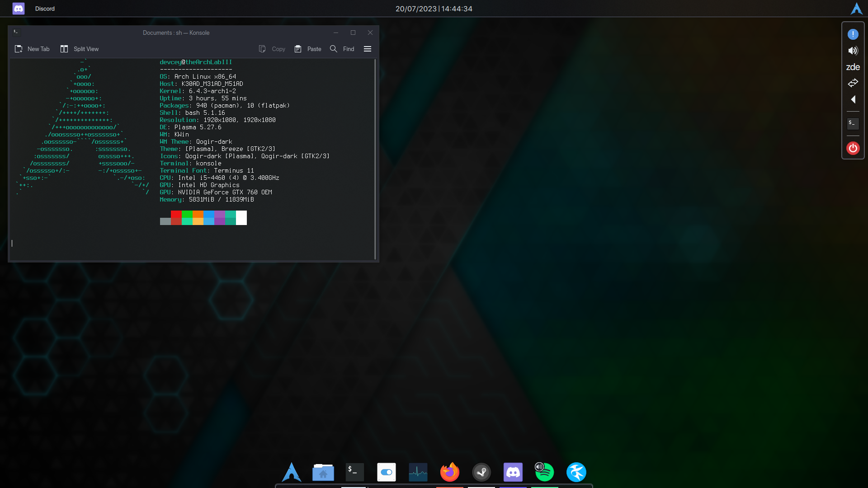The height and width of the screenshot is (488, 868).
Task: Click the Copy toolbar button
Action: tap(272, 49)
